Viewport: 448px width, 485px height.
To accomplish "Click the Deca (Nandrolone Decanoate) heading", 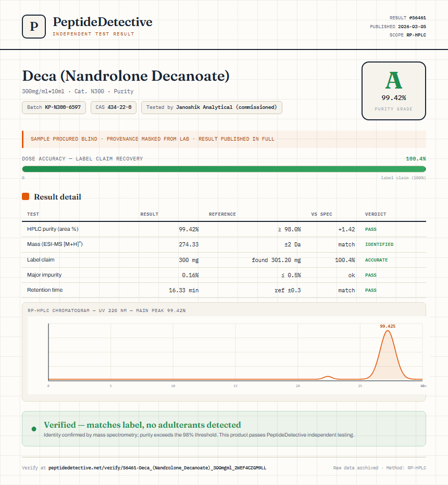I will (126, 76).
